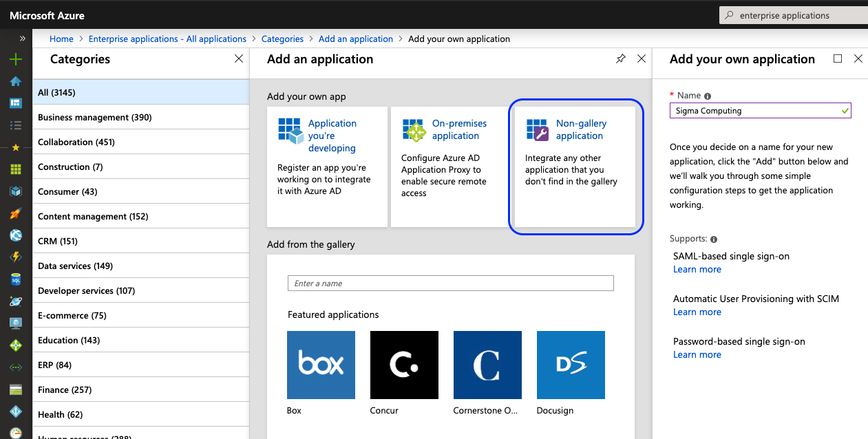Open All services list icon in sidebar
The height and width of the screenshot is (439, 868).
pos(16,125)
